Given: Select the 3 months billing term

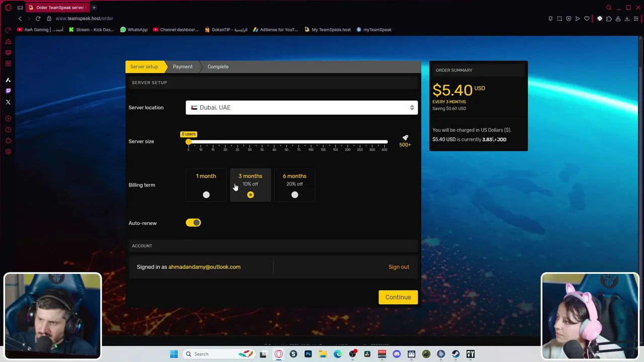Looking at the screenshot, I should point(250,185).
